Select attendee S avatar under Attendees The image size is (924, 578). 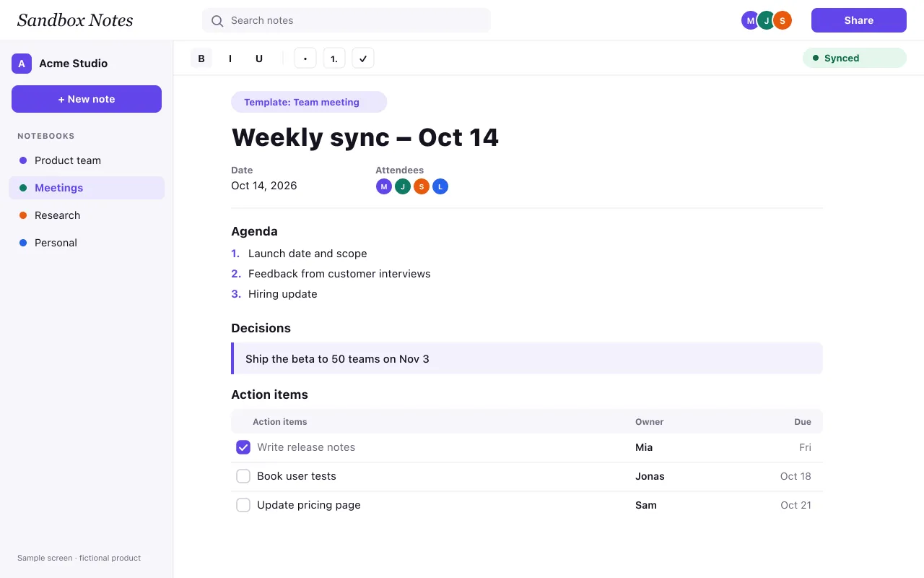422,186
